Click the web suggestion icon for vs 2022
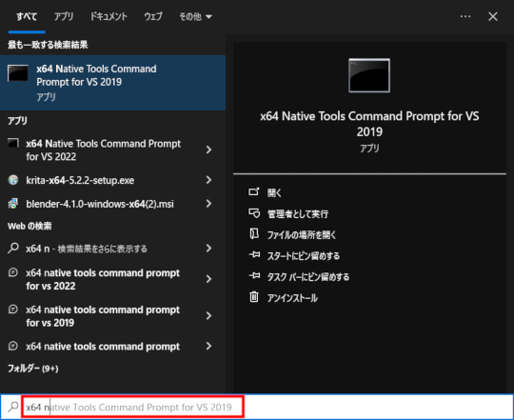This screenshot has height=420, width=514. (13, 272)
